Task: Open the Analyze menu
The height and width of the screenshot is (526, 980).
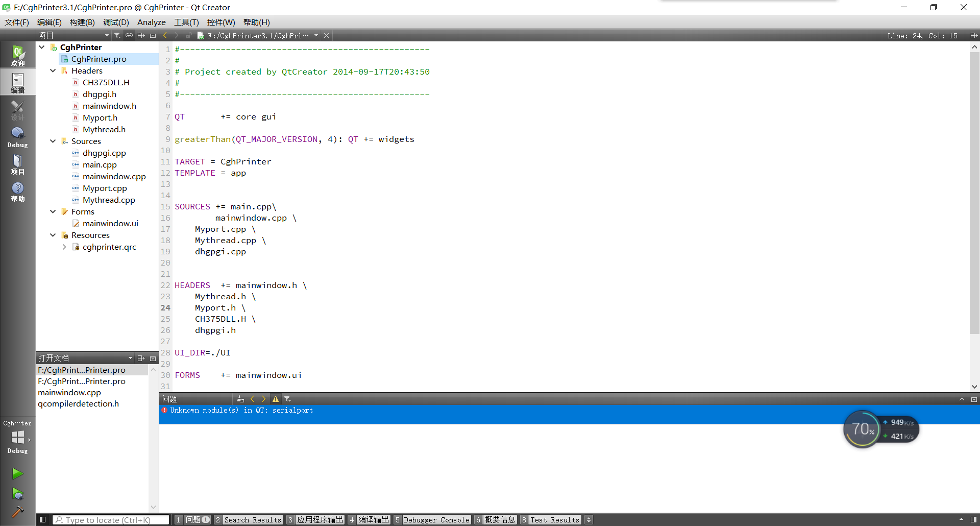Action: click(x=152, y=22)
